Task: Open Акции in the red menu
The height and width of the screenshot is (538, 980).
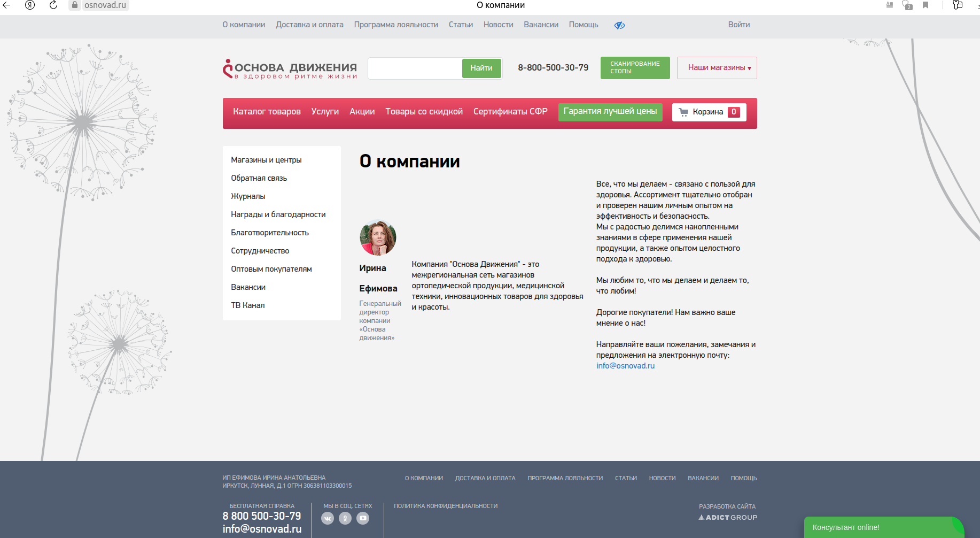Action: 362,112
